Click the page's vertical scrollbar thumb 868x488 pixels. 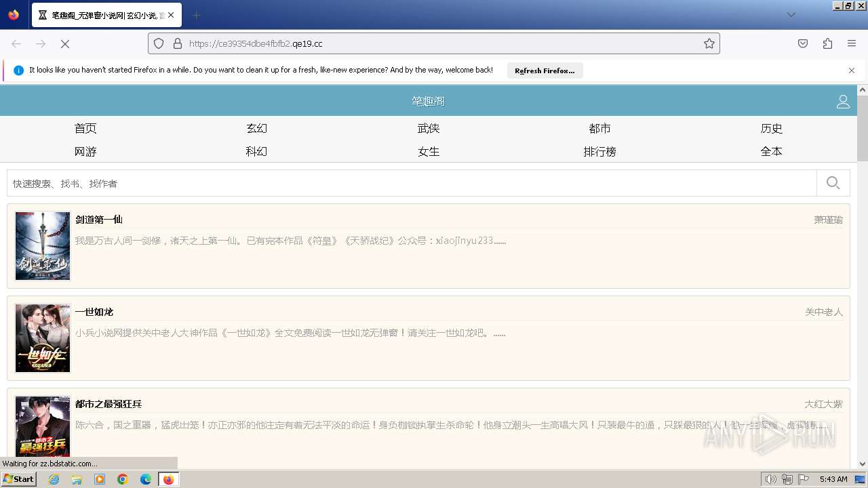point(863,127)
